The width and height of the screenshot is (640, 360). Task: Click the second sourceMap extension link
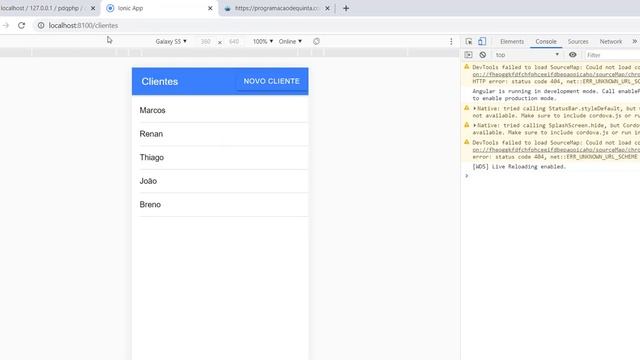click(x=556, y=150)
